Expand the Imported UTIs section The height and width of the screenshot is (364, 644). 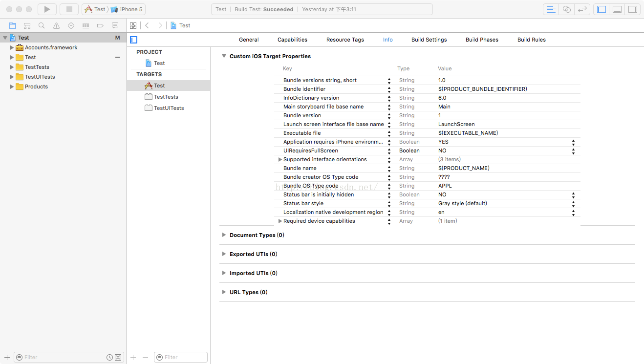(x=224, y=273)
